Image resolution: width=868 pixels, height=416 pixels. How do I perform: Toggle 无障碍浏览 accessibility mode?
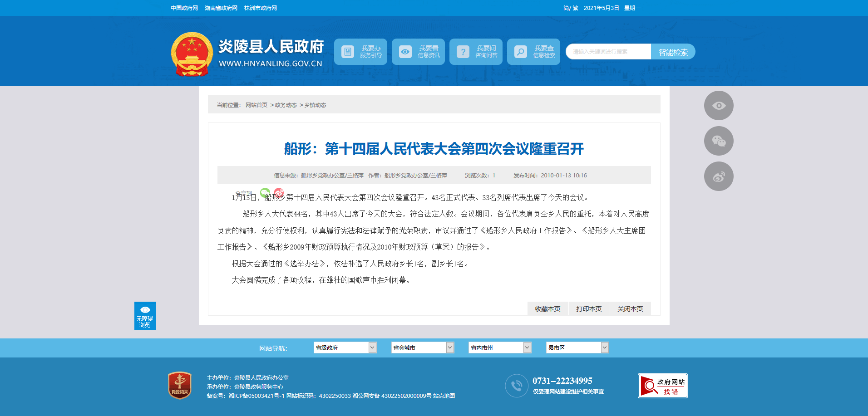coord(145,316)
